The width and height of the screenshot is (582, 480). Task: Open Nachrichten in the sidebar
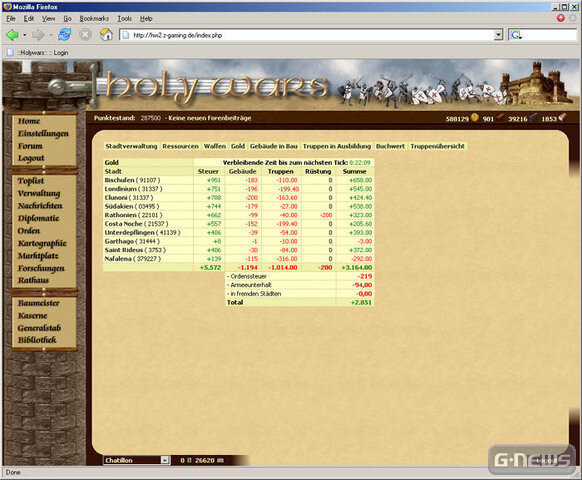pos(40,206)
